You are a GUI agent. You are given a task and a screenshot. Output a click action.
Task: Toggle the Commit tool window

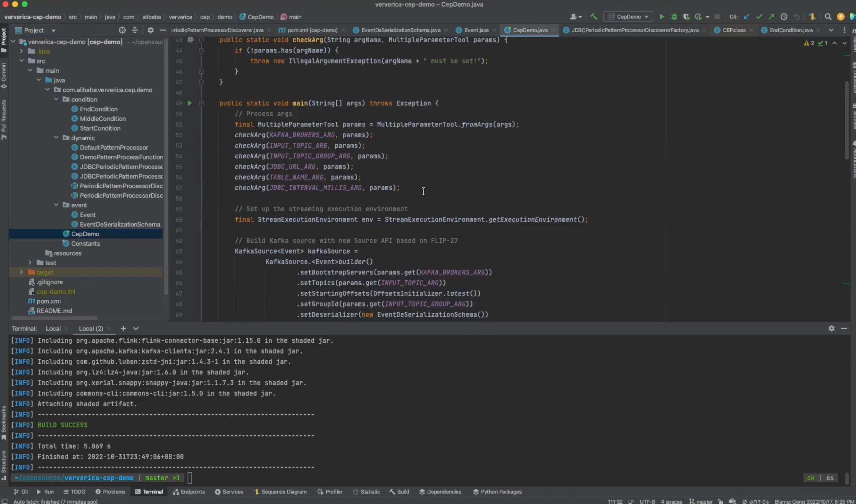pyautogui.click(x=4, y=75)
